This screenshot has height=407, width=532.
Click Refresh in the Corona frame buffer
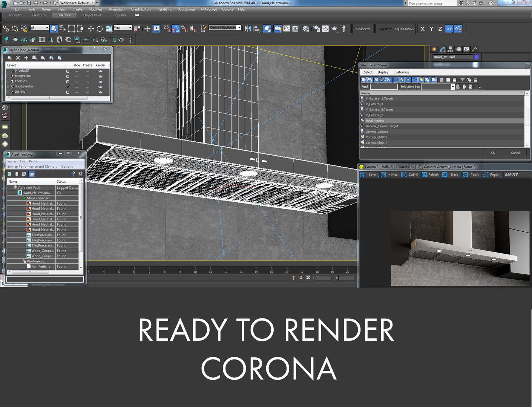[431, 174]
